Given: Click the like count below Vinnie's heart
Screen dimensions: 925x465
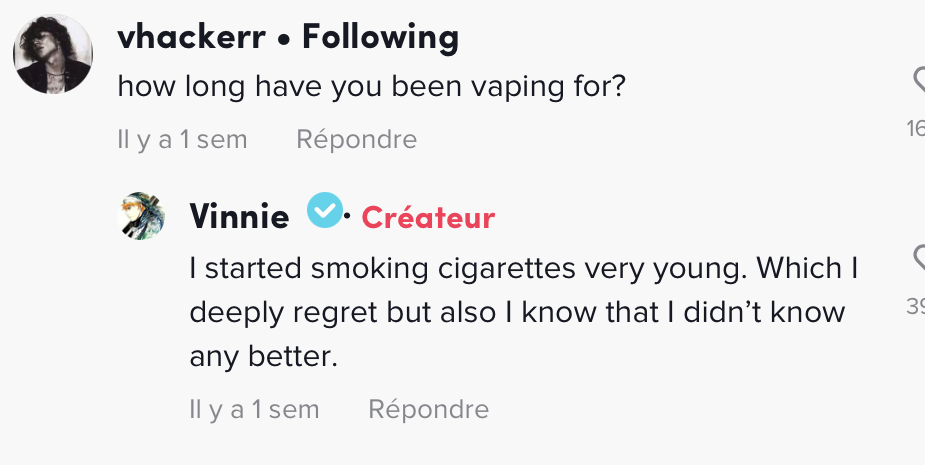Looking at the screenshot, I should pos(916,306).
